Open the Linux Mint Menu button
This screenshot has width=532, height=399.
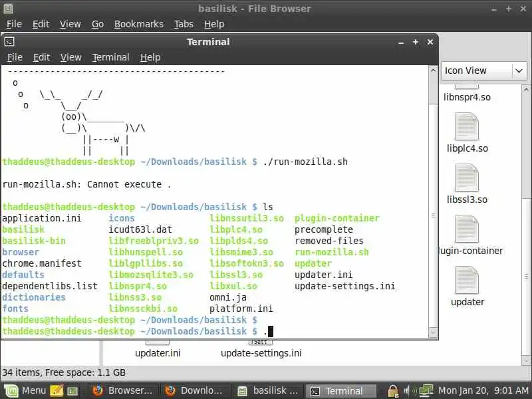25,390
